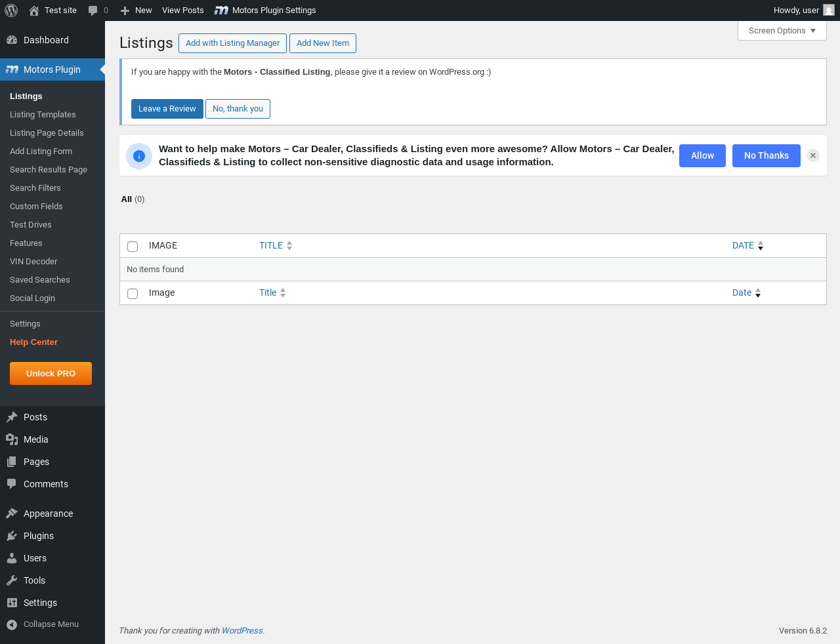Click 'Version 6.8.2' footer text
Screen dimensions: 840x644
803,631
